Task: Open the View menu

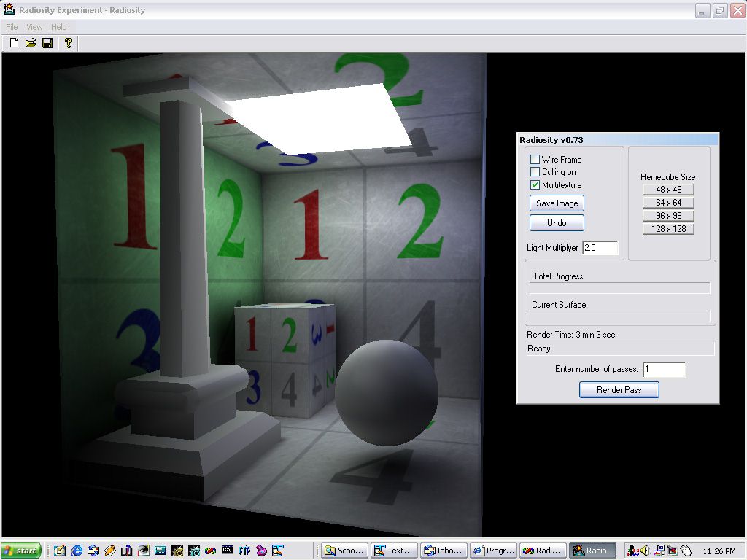Action: 34,27
